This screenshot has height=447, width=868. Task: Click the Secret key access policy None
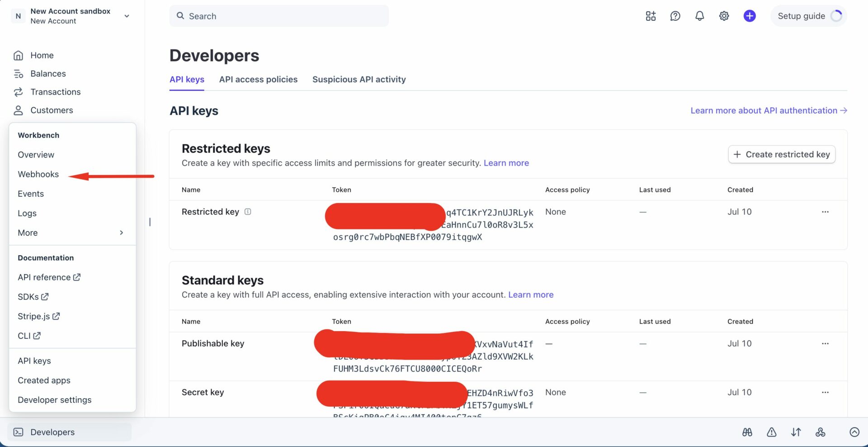pyautogui.click(x=556, y=392)
